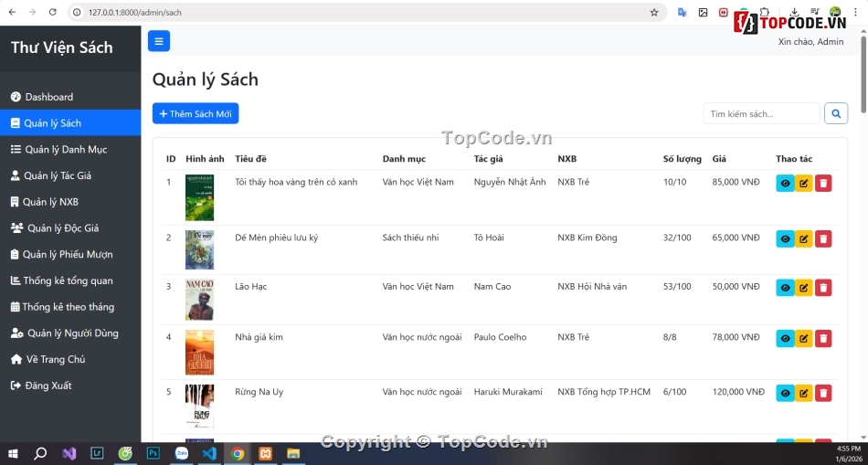Open Windows Start menu
This screenshot has width=868, height=465.
pyautogui.click(x=12, y=454)
